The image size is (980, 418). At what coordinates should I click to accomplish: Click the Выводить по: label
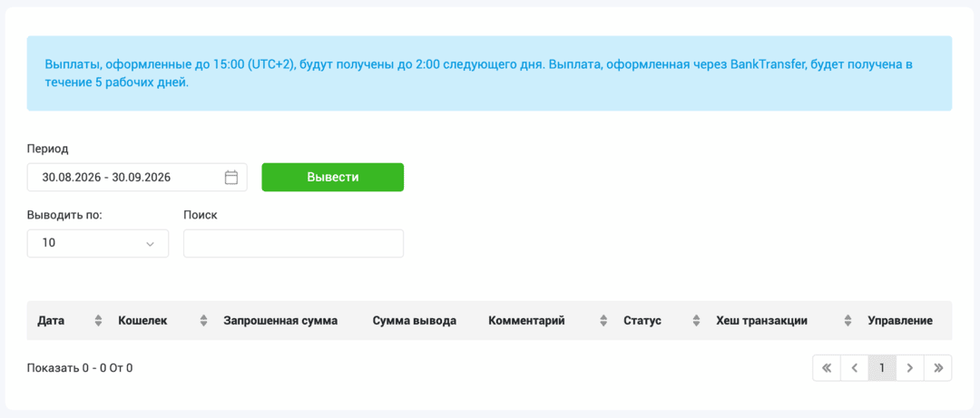pyautogui.click(x=64, y=215)
